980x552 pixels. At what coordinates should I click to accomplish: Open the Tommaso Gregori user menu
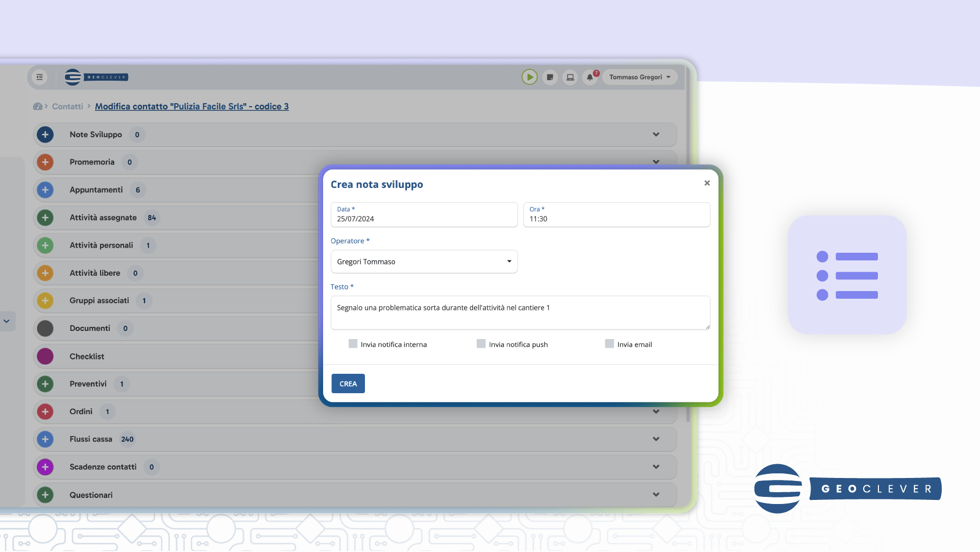[x=640, y=77]
